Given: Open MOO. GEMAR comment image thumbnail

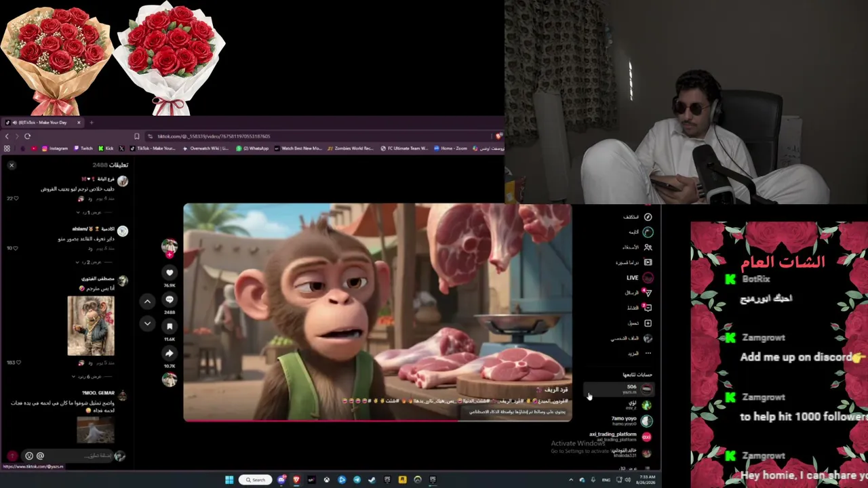Looking at the screenshot, I should 95,429.
